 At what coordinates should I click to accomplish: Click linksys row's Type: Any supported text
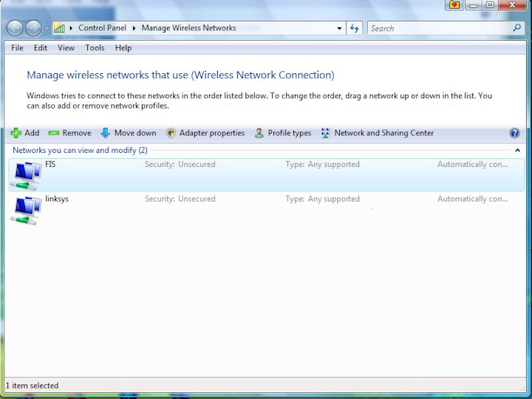pyautogui.click(x=322, y=199)
